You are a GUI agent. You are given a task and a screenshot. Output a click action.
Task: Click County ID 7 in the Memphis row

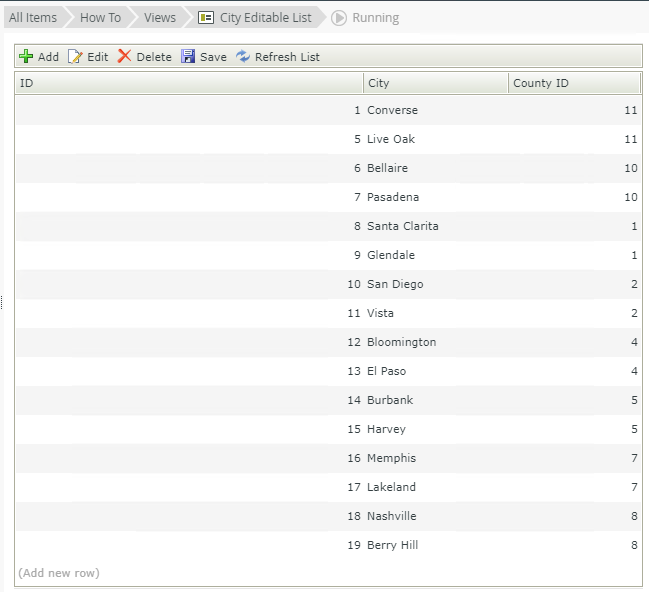(x=634, y=458)
